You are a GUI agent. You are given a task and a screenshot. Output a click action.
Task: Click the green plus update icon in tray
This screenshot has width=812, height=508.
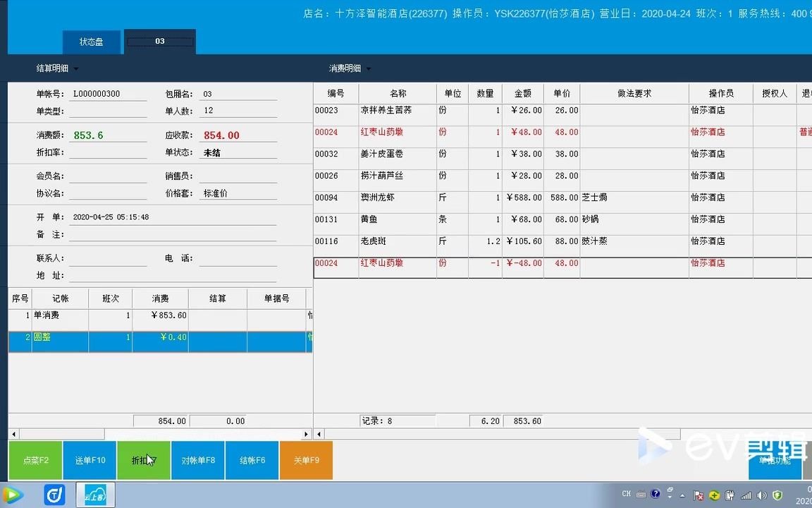click(x=715, y=495)
